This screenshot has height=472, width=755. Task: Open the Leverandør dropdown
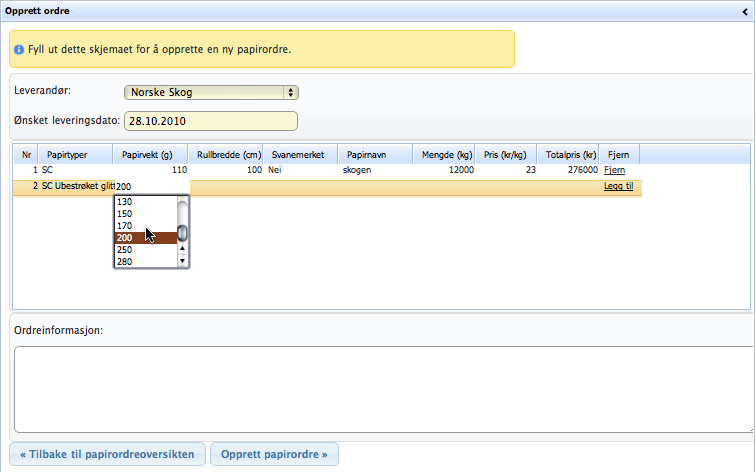(x=211, y=92)
